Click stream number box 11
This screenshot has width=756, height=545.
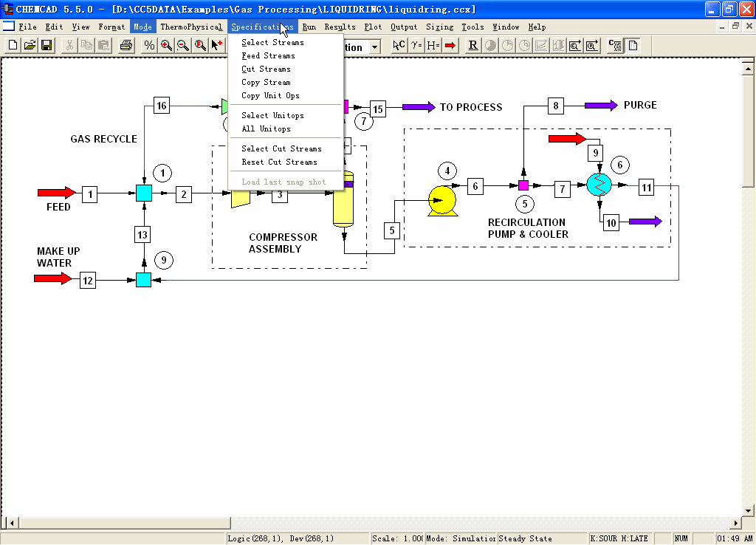(647, 188)
